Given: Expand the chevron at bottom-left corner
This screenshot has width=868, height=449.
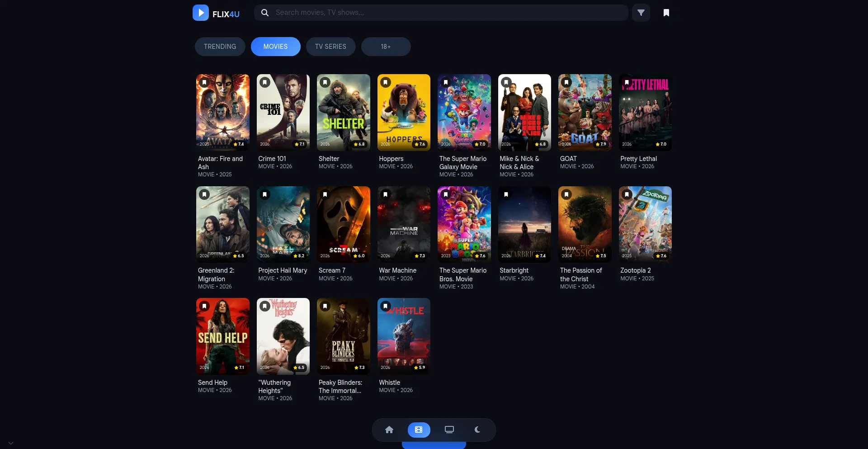Looking at the screenshot, I should coord(11,443).
